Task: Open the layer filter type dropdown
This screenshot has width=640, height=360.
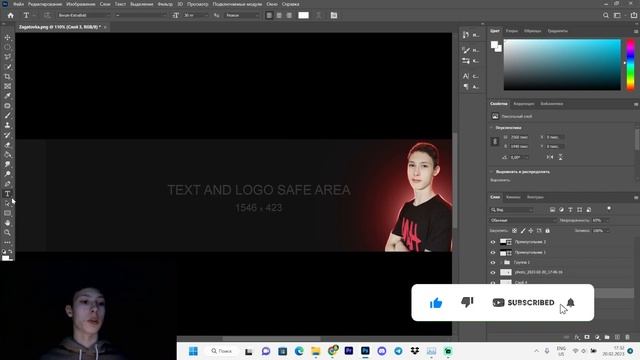Action: click(x=512, y=210)
